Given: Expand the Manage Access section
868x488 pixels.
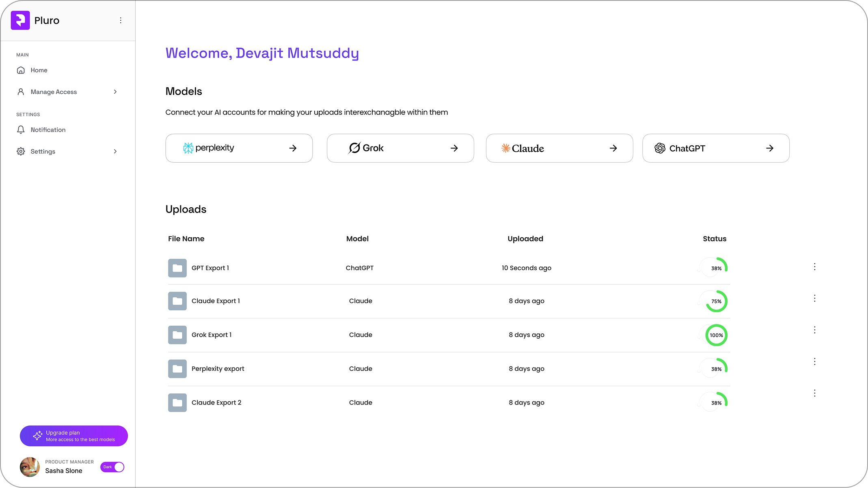Looking at the screenshot, I should (116, 92).
